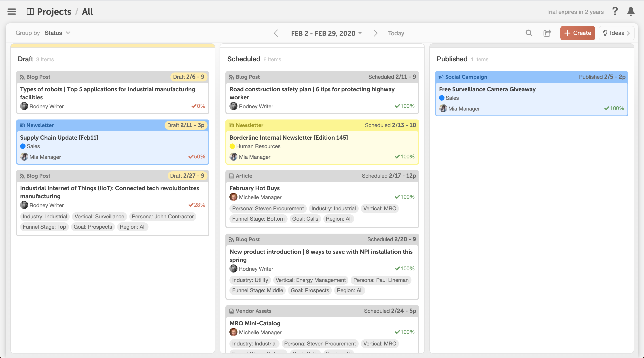Click Michelle Manager avatar on February Hot Buys
This screenshot has height=358, width=644.
pos(233,197)
